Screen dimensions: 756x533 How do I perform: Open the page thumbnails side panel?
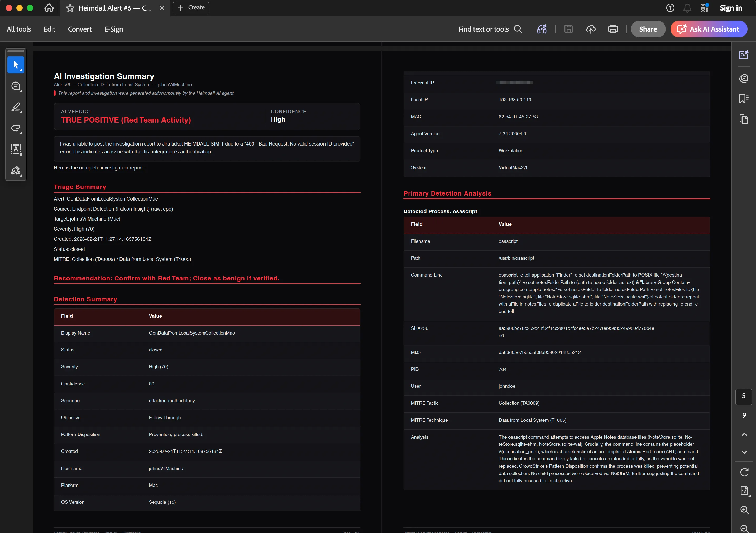coord(744,119)
